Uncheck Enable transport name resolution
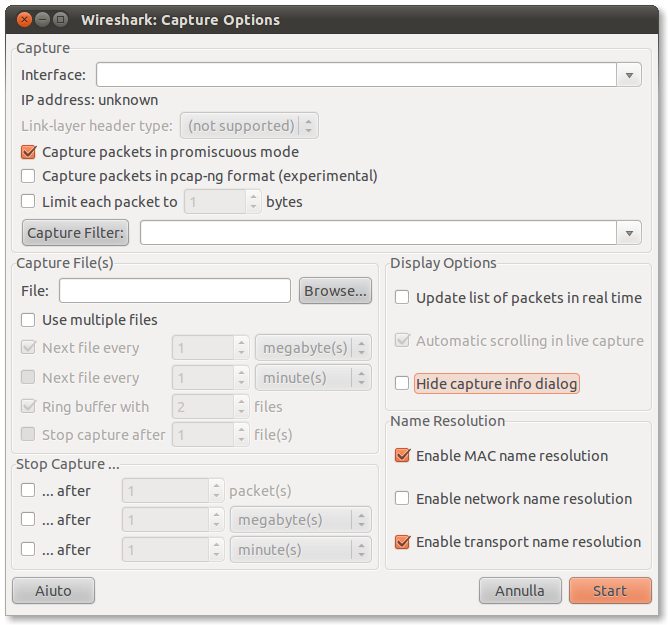This screenshot has height=625, width=668. [x=402, y=542]
